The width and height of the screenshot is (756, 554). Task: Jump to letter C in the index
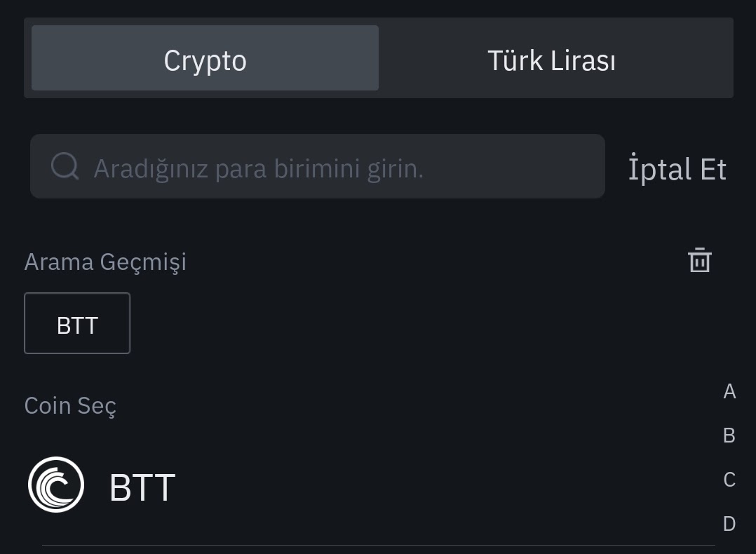729,480
